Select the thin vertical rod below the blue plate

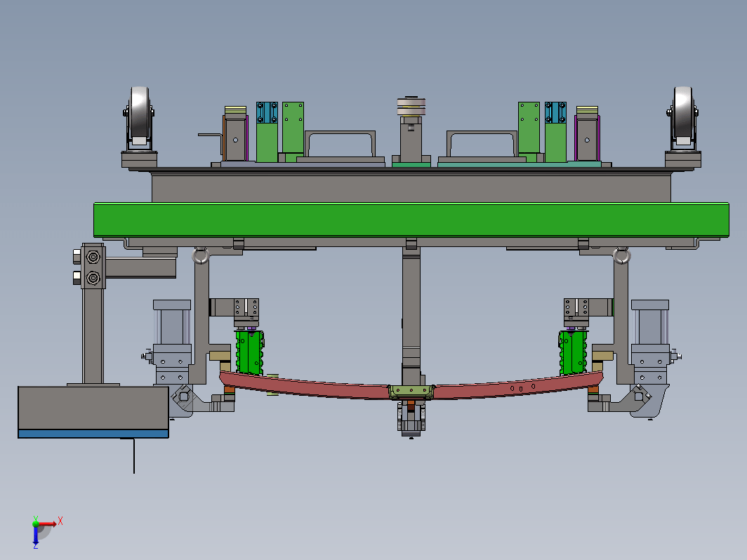point(134,455)
